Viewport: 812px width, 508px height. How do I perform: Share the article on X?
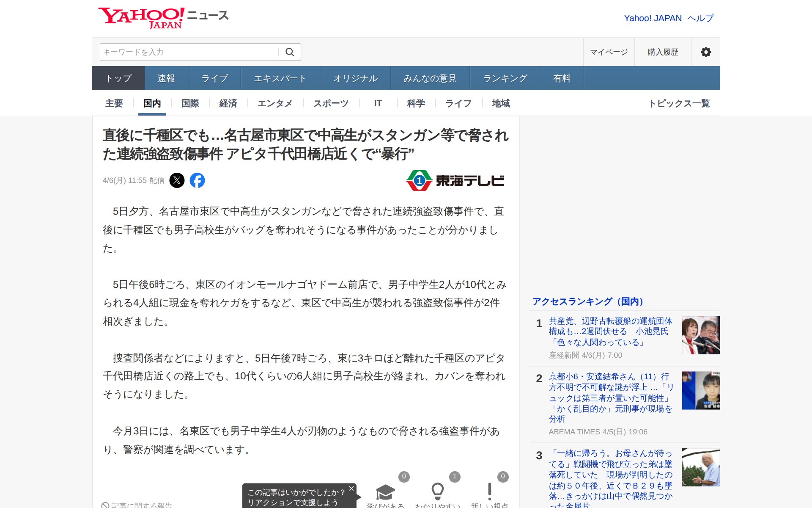coord(177,180)
